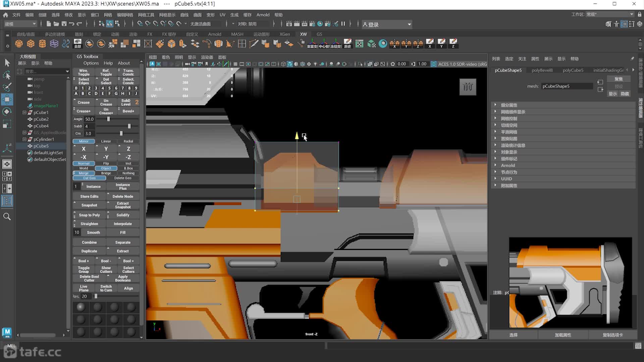Click the 全部 shelf icon
Viewport: 644px width, 362px height.
(77, 44)
